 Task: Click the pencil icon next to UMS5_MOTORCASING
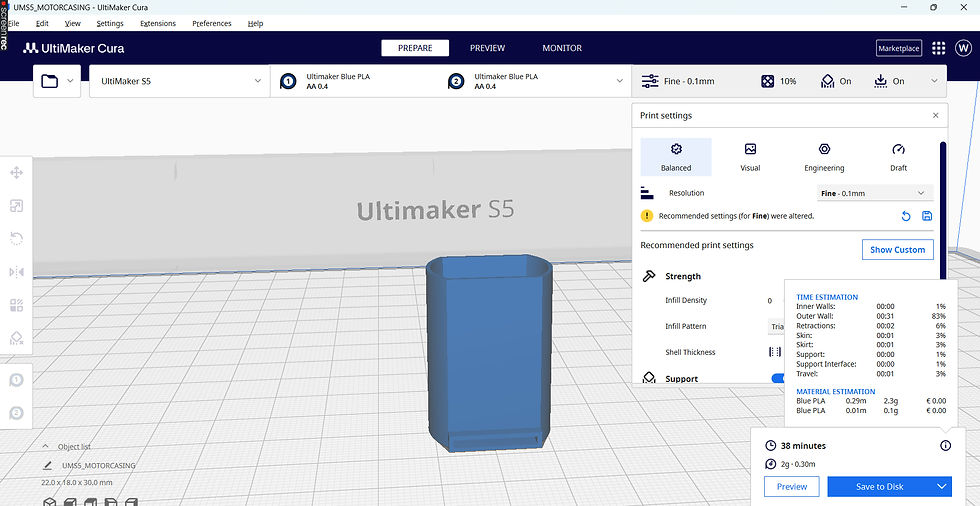pyautogui.click(x=48, y=465)
